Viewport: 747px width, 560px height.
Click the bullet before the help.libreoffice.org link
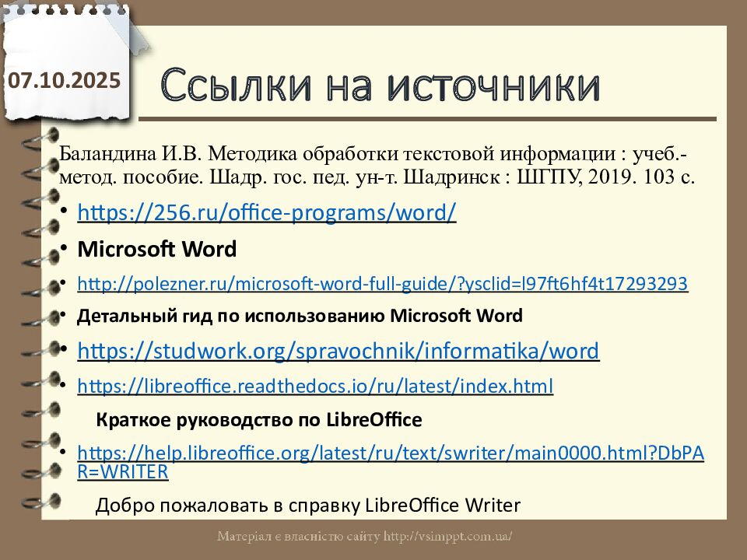tap(65, 452)
